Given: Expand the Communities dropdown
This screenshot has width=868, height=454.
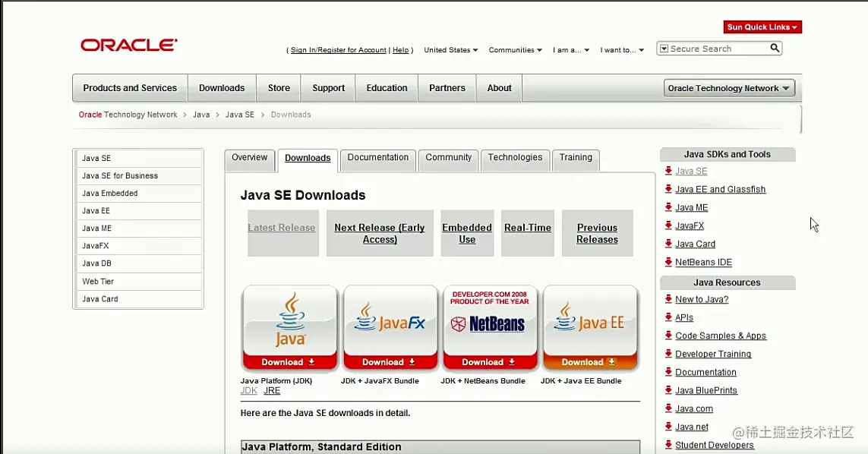Looking at the screenshot, I should coord(515,50).
